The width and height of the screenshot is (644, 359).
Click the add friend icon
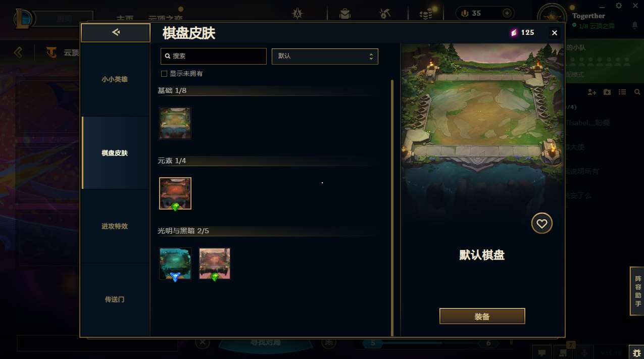coord(592,92)
